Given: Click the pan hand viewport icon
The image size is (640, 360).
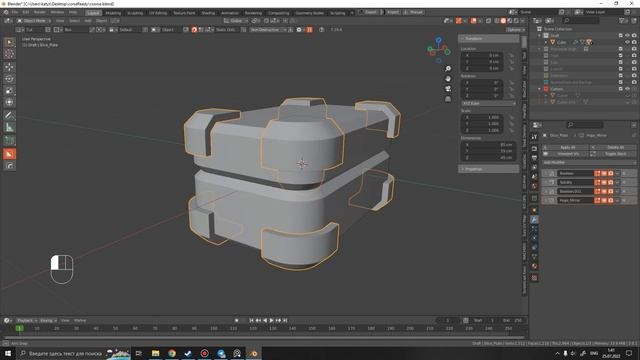Looking at the screenshot, I should coord(448,79).
